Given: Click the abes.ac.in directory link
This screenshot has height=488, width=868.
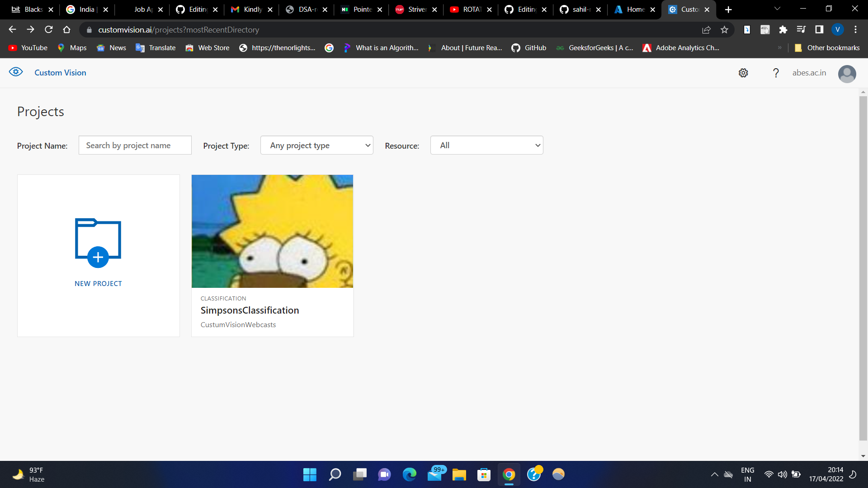Looking at the screenshot, I should coord(809,73).
